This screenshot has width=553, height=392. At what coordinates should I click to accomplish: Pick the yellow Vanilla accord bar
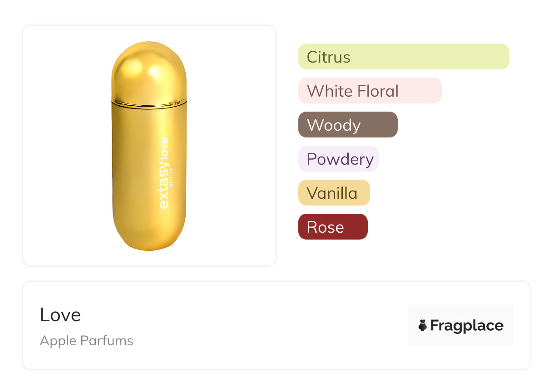click(334, 193)
